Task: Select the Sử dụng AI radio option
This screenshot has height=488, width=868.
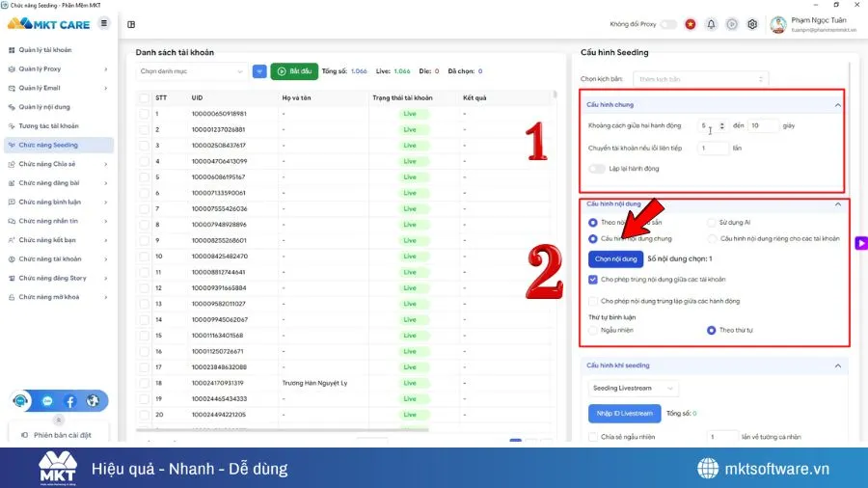Action: (x=712, y=223)
